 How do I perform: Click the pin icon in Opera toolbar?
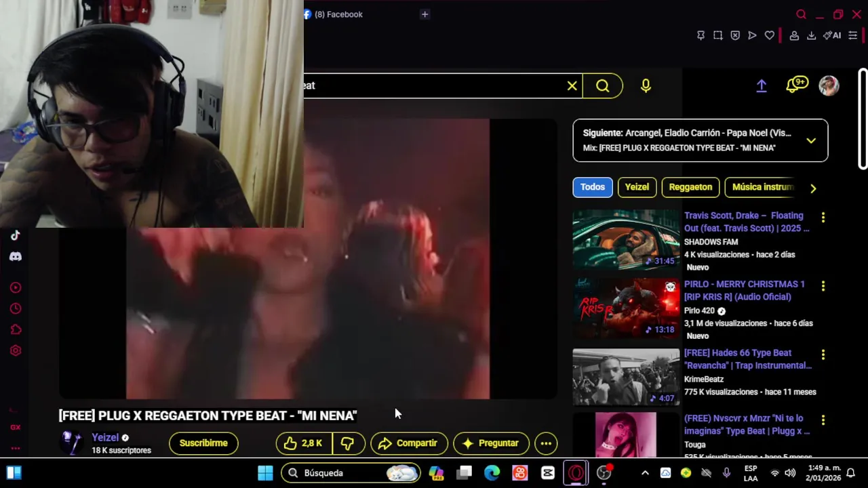pyautogui.click(x=701, y=35)
